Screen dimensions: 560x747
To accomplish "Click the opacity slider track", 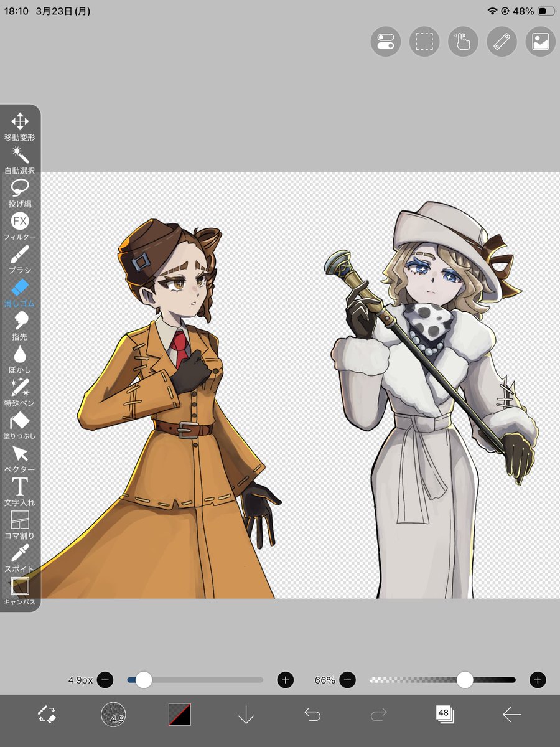I will 442,680.
